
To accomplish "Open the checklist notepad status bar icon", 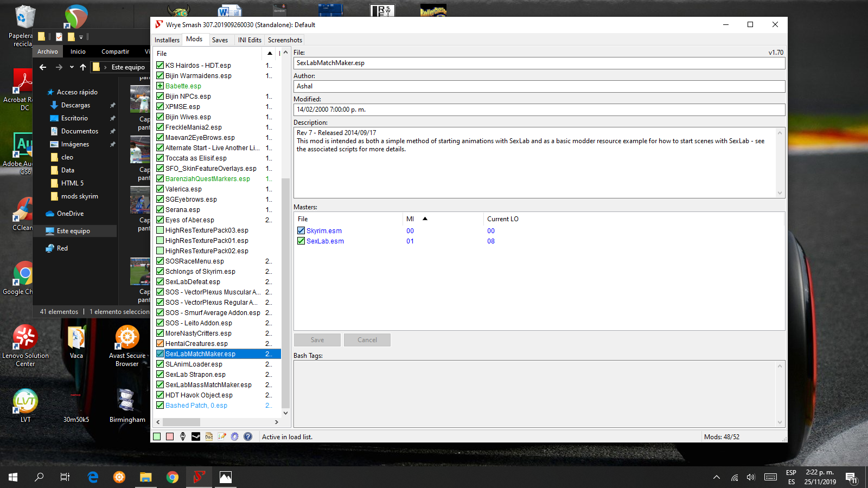I will pyautogui.click(x=222, y=436).
